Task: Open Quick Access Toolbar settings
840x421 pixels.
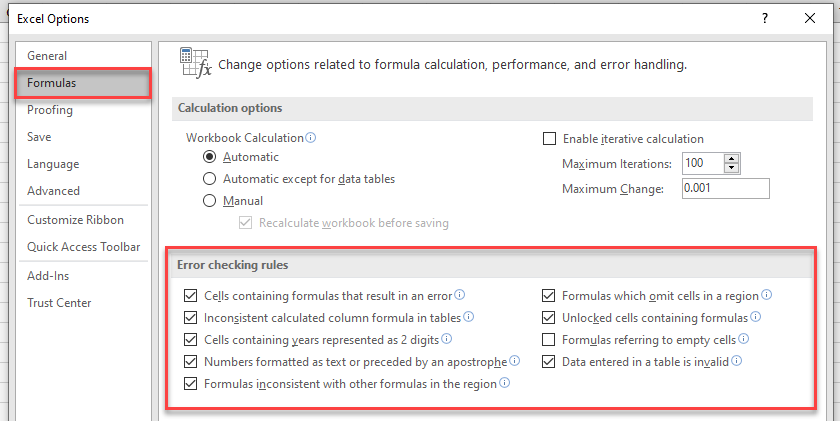Action: click(x=84, y=246)
